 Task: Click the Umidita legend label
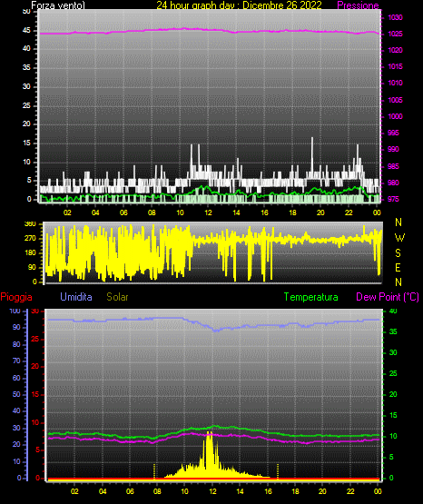point(76,297)
